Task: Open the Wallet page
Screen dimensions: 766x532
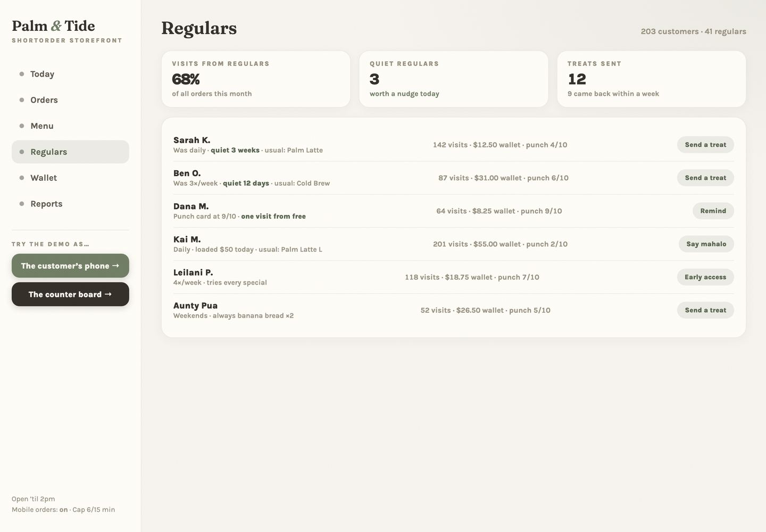Action: pyautogui.click(x=70, y=178)
